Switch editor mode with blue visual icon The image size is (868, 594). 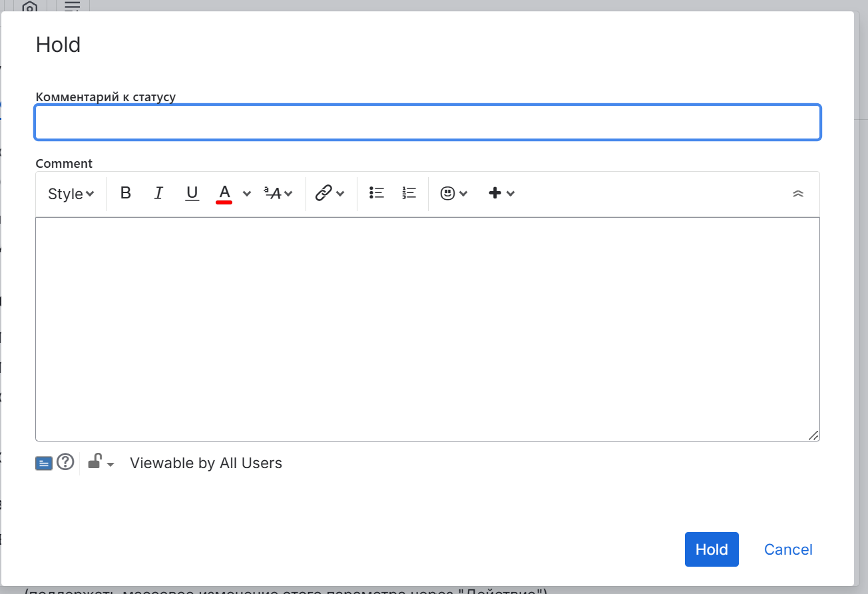tap(44, 463)
